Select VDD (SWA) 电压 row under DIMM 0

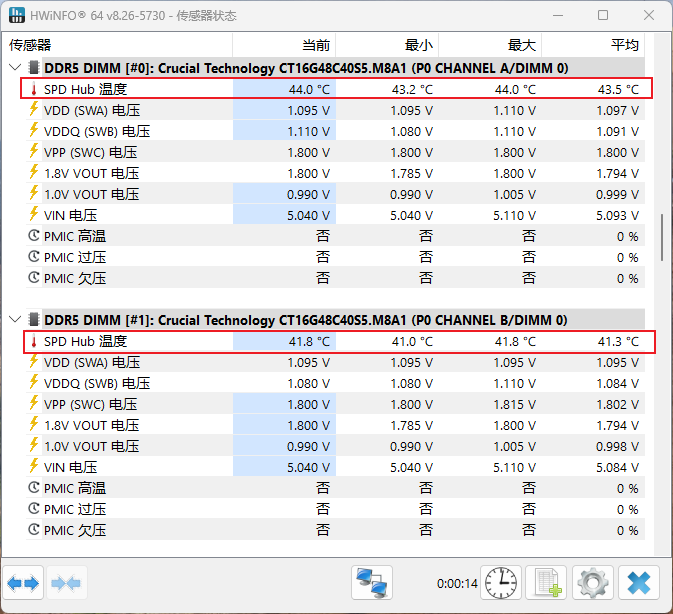(x=90, y=110)
